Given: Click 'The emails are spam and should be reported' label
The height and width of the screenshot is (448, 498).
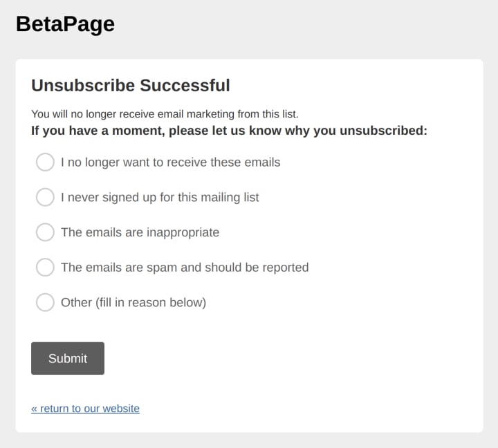Looking at the screenshot, I should [185, 268].
